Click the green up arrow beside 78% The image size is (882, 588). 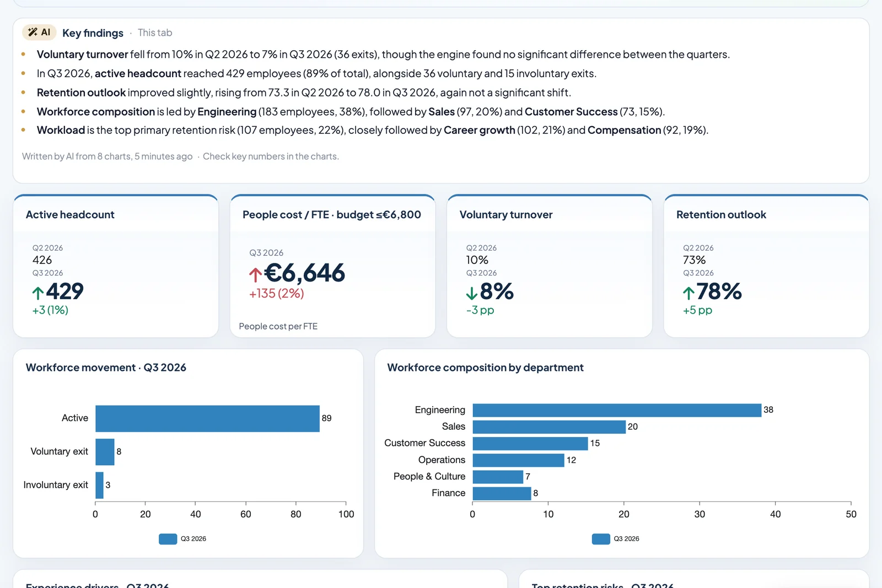(x=689, y=293)
